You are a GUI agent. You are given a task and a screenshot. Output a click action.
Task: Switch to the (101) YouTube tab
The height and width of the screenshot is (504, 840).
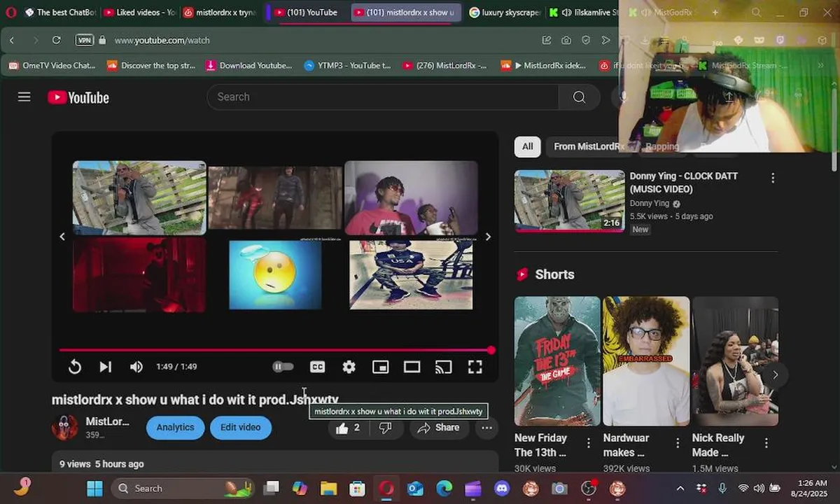[x=306, y=13]
